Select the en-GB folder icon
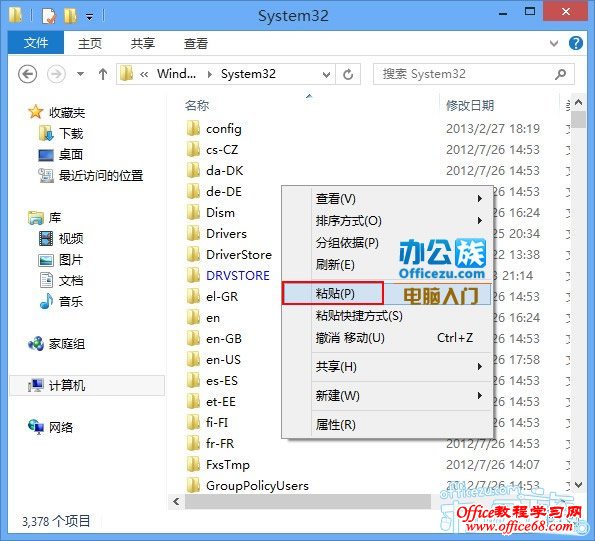Viewport: 595px width, 541px height. [x=193, y=338]
